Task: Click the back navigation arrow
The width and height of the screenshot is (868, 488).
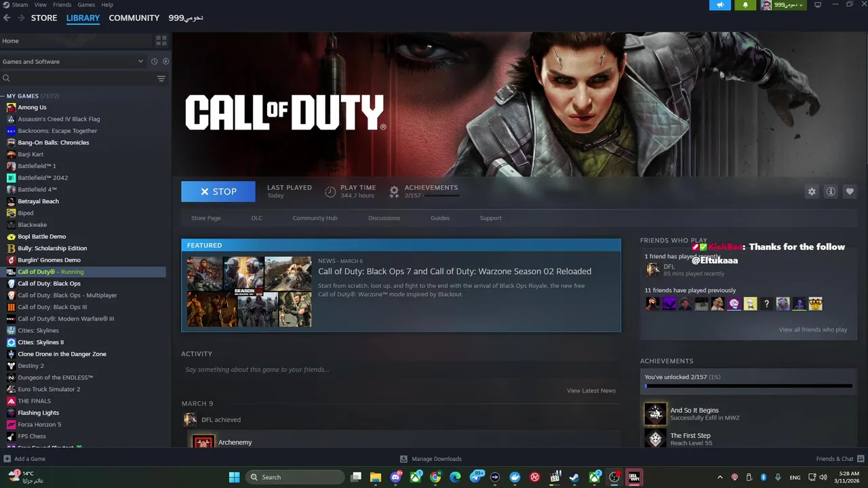Action: point(7,18)
